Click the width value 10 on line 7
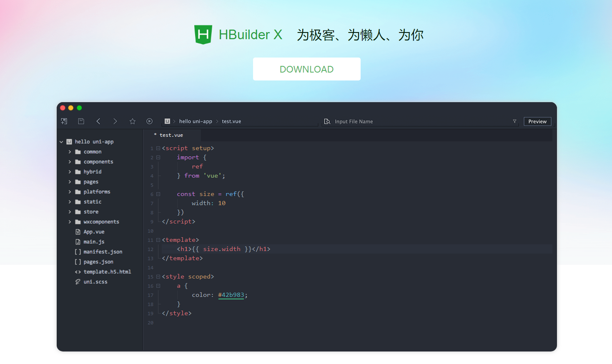This screenshot has width=612, height=364. click(x=222, y=203)
